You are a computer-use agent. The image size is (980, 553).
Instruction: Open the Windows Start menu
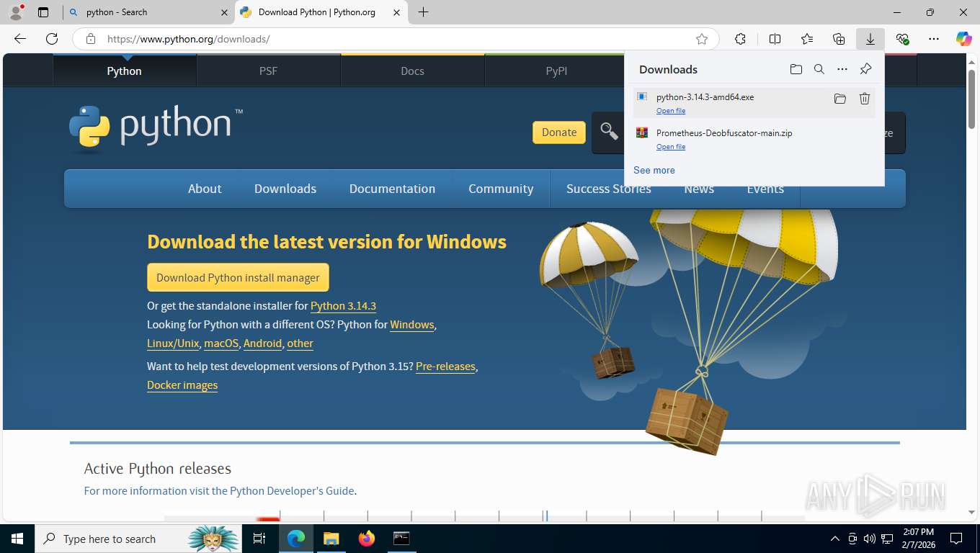tap(17, 539)
